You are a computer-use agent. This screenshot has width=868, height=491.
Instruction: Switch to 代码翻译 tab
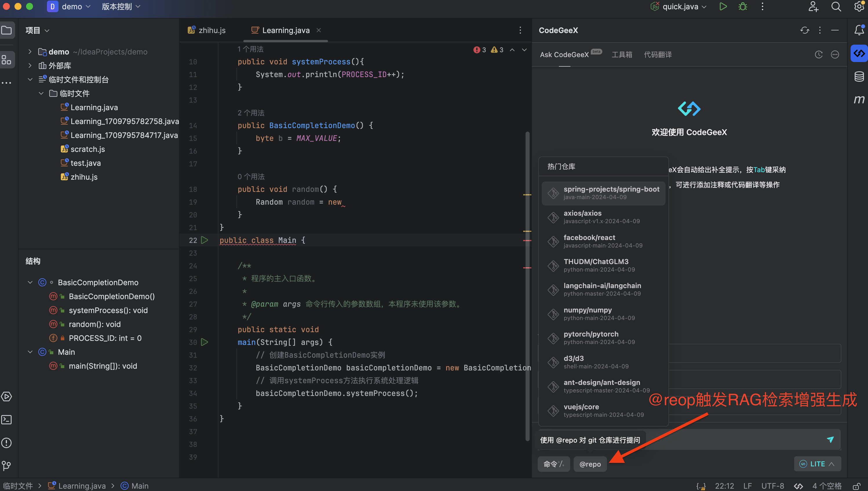[x=658, y=54]
